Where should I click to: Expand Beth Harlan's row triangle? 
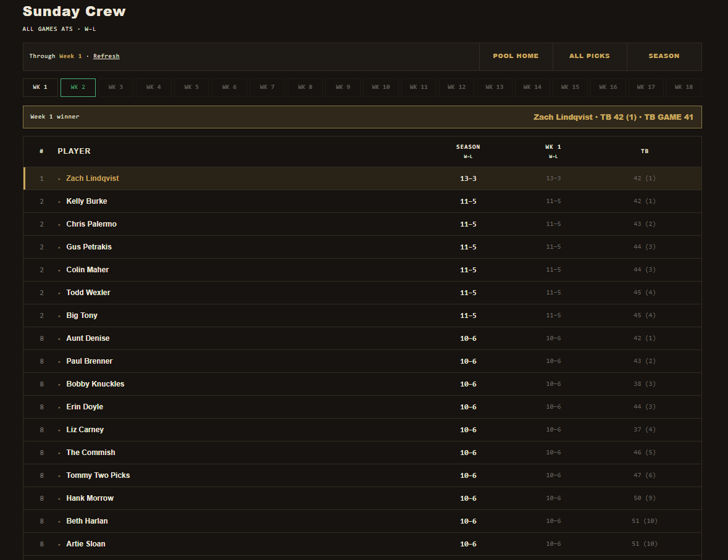click(59, 522)
